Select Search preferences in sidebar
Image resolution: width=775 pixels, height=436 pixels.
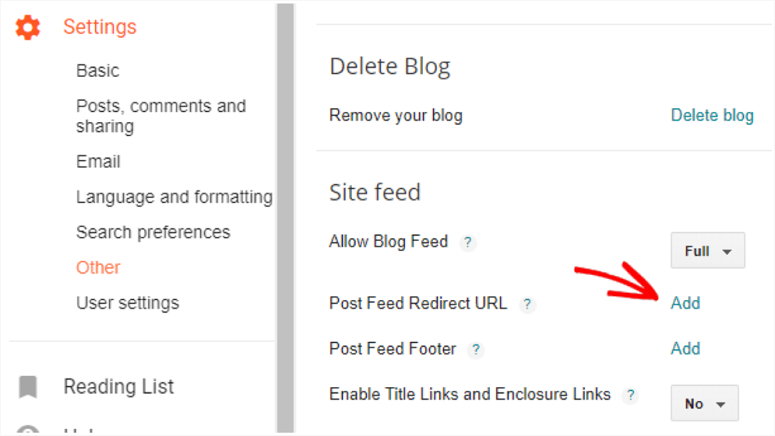(153, 232)
